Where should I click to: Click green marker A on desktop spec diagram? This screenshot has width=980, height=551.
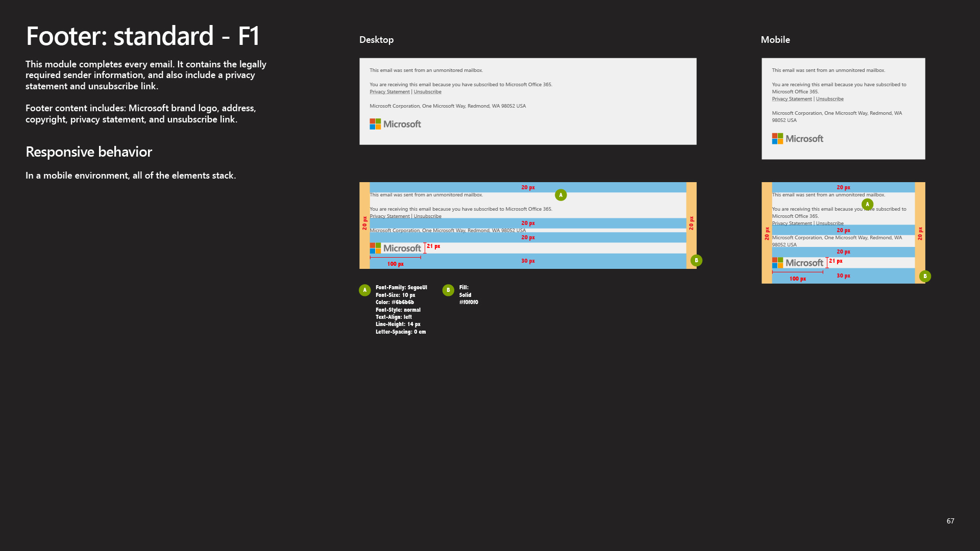560,195
